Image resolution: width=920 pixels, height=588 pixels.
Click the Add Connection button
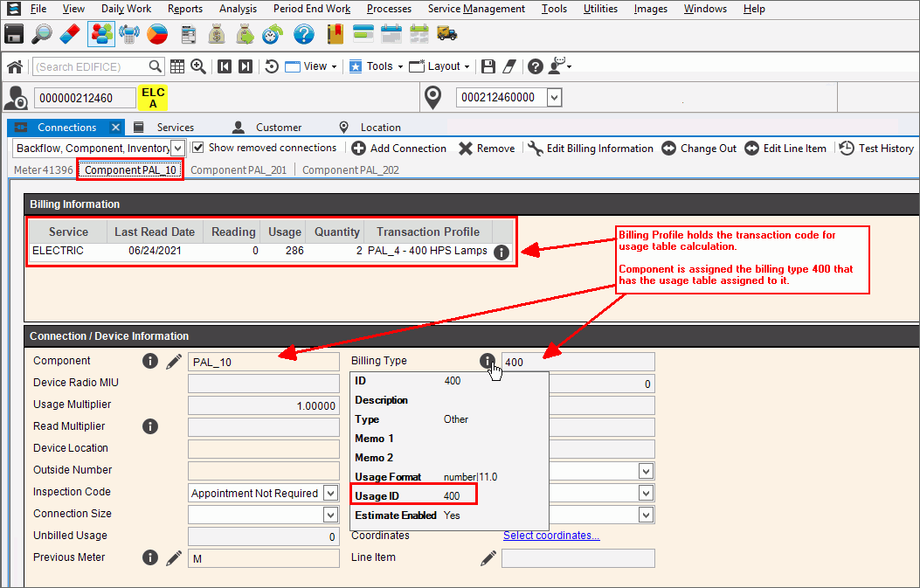coord(399,149)
